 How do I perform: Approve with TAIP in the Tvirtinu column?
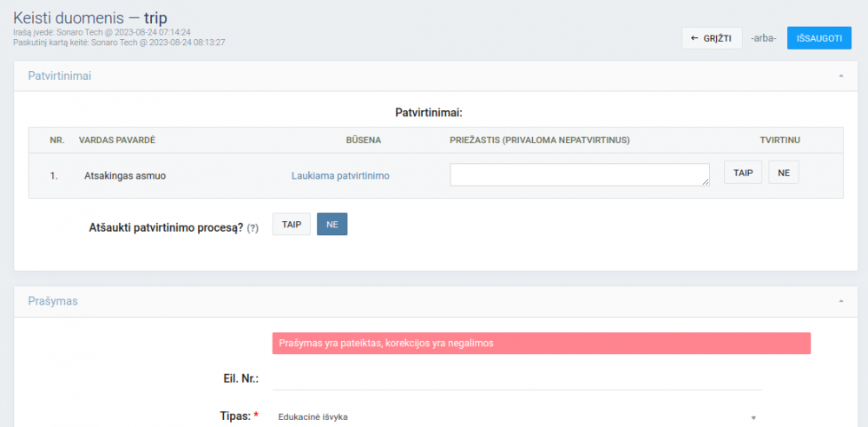(x=742, y=174)
